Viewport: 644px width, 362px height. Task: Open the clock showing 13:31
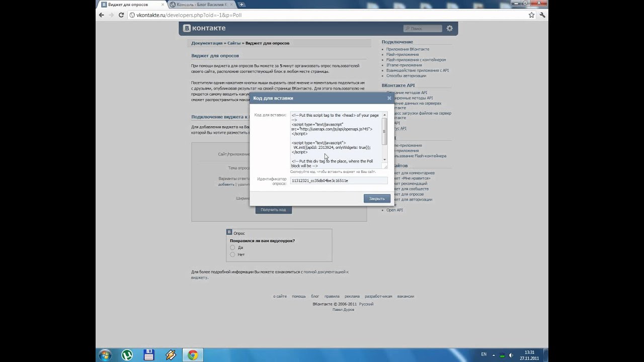529,355
